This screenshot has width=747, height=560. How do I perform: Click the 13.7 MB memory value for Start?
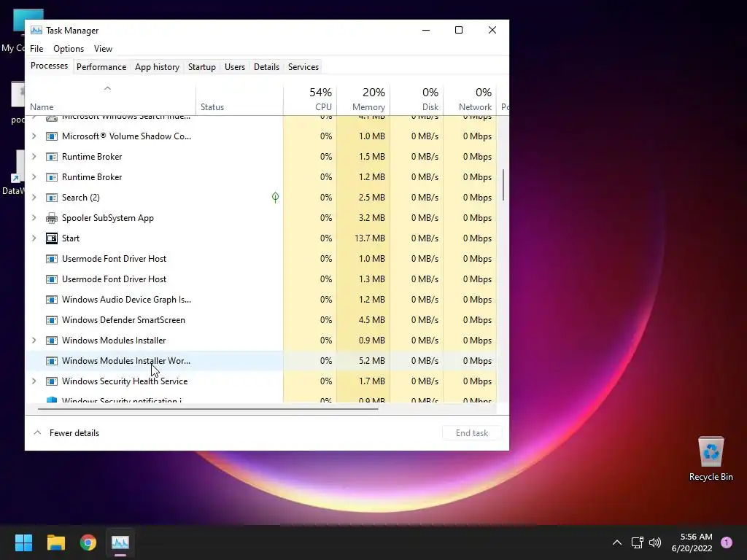[x=370, y=238]
